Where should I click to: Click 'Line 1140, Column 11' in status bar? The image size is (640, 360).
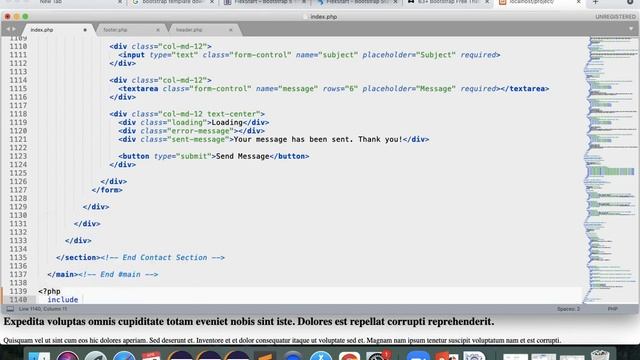tap(43, 309)
